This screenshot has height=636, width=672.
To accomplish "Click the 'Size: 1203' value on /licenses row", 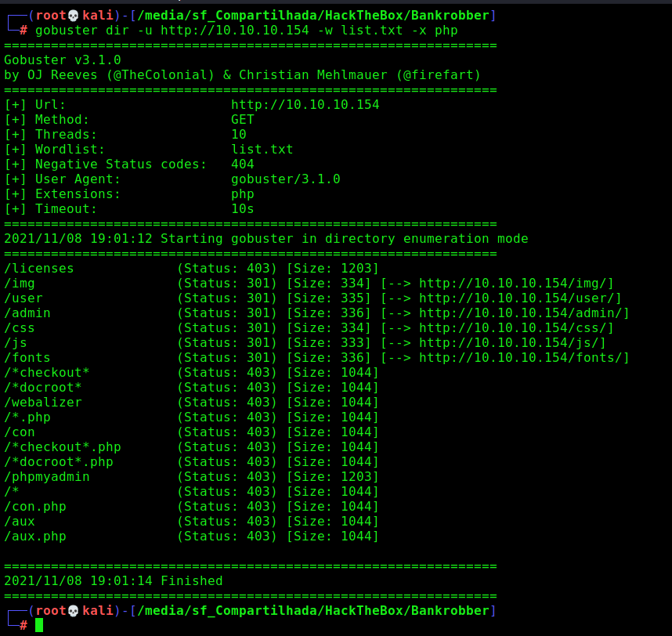I will coord(333,269).
